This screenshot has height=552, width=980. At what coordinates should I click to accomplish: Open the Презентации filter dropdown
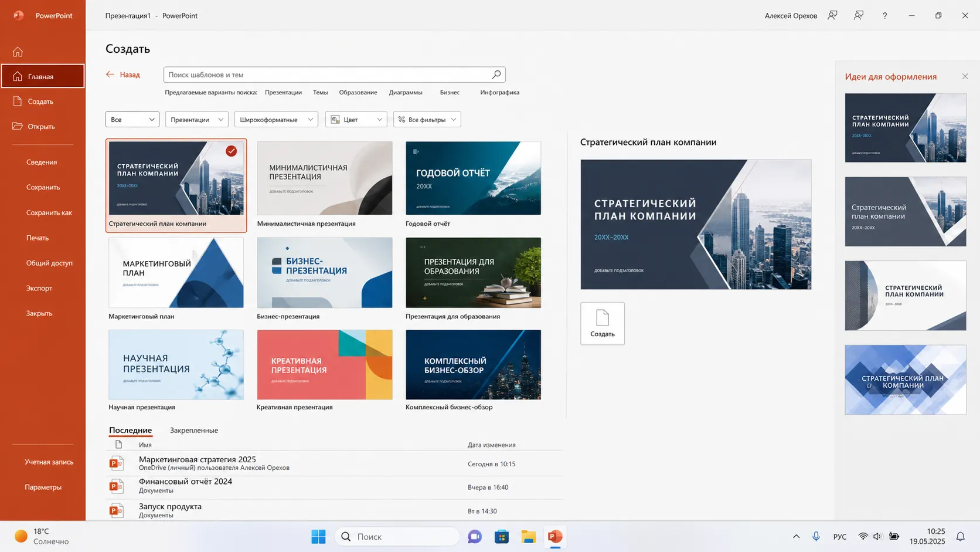coord(197,120)
